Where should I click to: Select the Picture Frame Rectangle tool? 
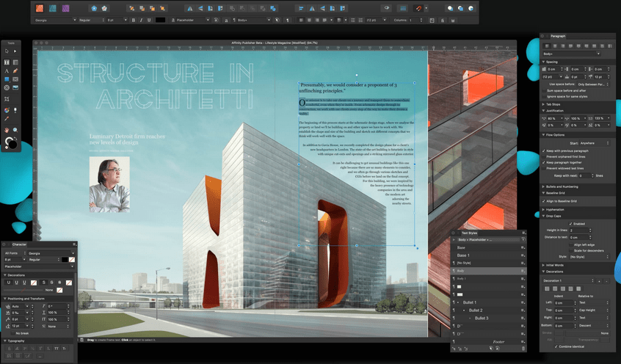(x=15, y=79)
